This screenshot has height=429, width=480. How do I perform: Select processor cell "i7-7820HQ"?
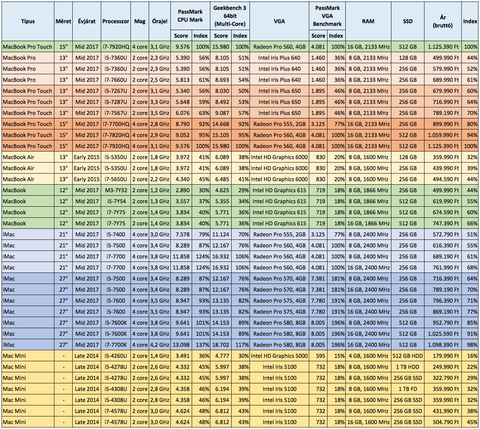(x=116, y=135)
